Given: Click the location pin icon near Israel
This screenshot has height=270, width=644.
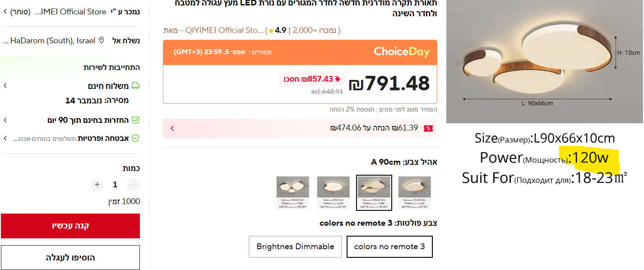Looking at the screenshot, I should pyautogui.click(x=102, y=41).
